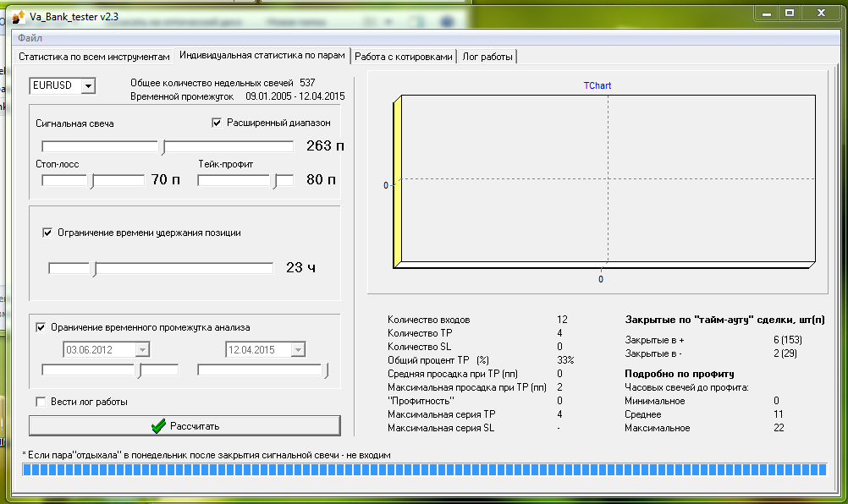Click the TChart title
848x504 pixels.
[x=597, y=85]
